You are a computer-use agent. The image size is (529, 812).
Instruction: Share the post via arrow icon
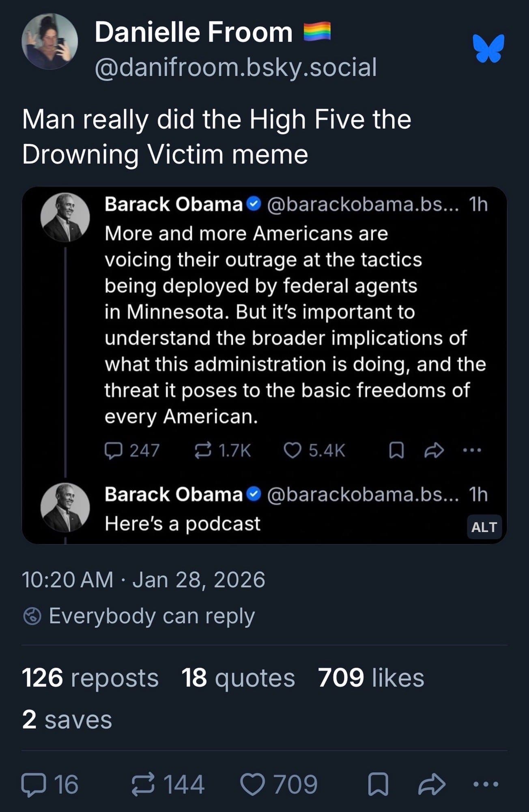[432, 784]
